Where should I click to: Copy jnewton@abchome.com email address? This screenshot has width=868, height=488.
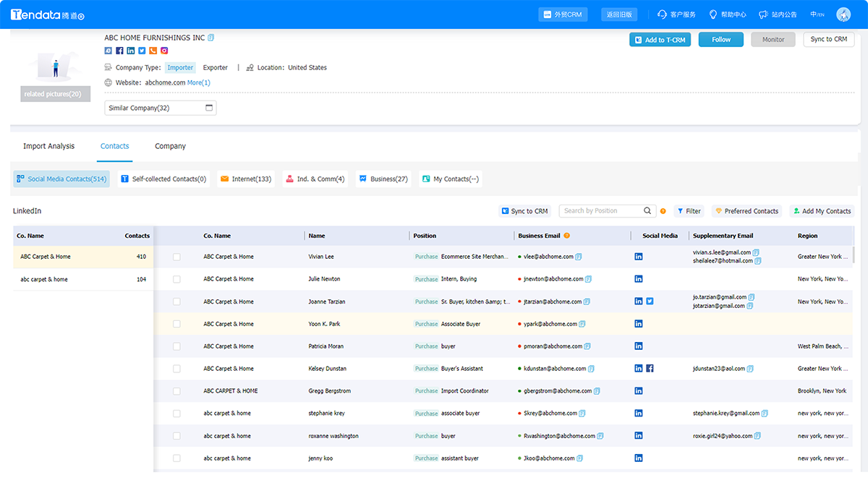click(x=589, y=279)
